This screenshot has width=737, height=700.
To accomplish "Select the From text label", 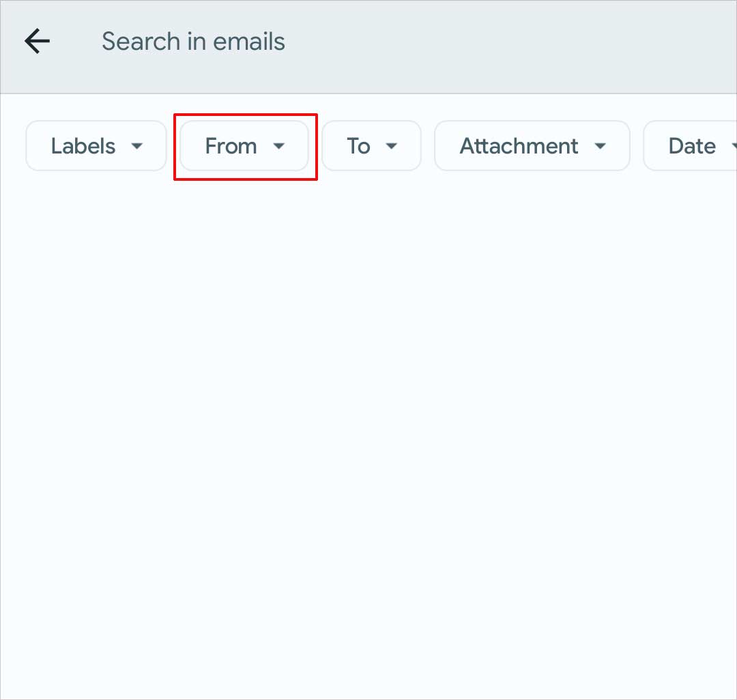I will pos(231,146).
